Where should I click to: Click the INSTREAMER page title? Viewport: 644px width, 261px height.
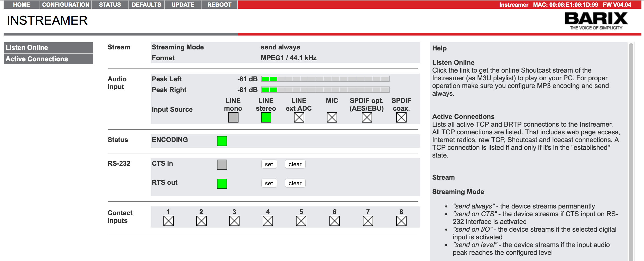[x=47, y=20]
